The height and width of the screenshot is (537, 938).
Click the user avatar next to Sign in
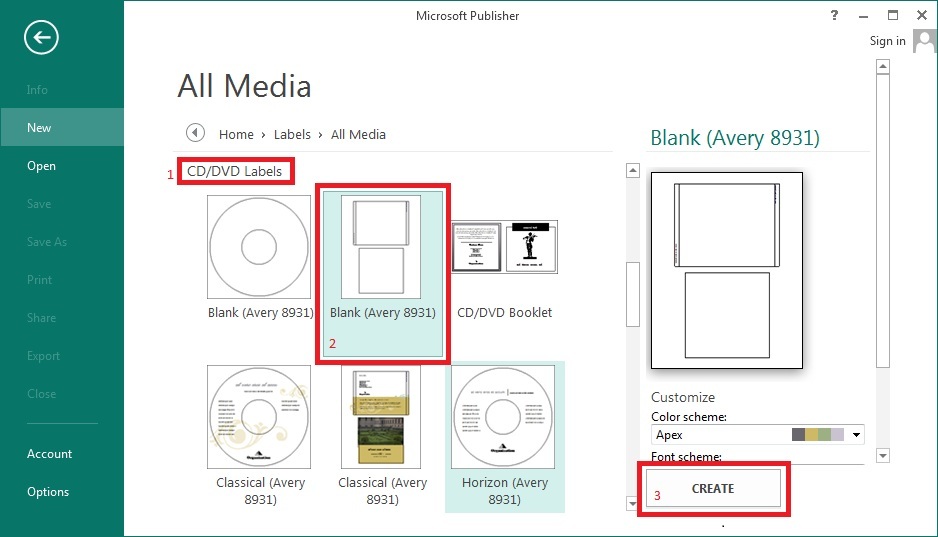pos(925,42)
